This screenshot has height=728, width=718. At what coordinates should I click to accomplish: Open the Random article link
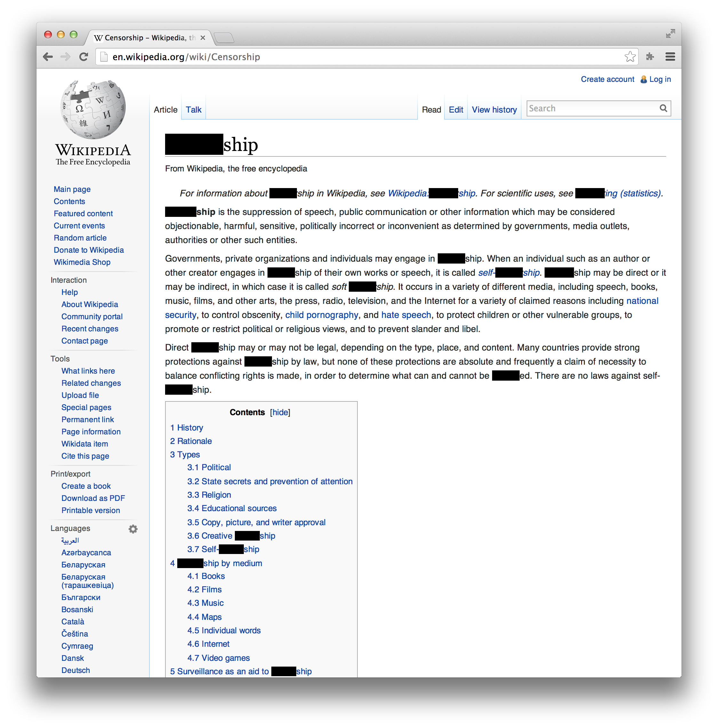click(x=80, y=238)
